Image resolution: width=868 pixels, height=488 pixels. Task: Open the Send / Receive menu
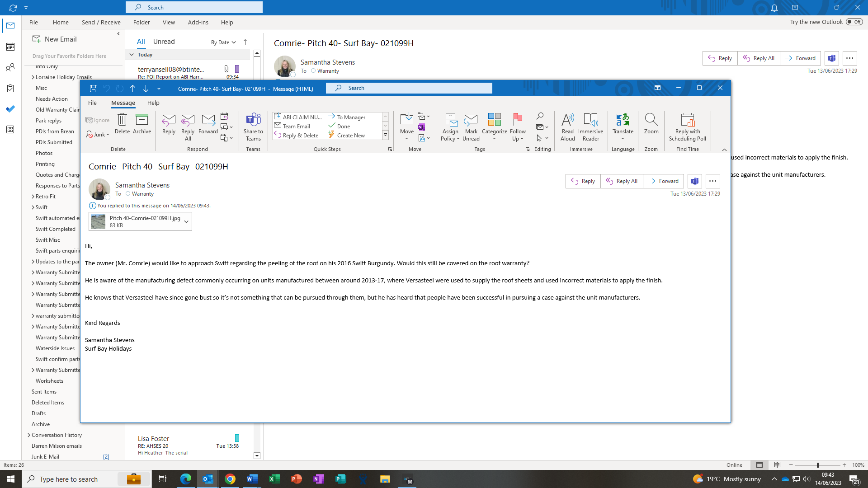point(101,22)
